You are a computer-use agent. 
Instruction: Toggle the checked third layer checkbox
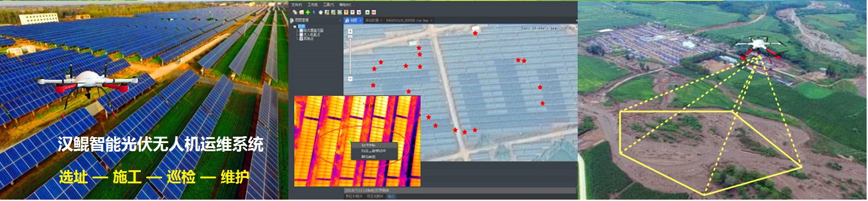[x=301, y=38]
